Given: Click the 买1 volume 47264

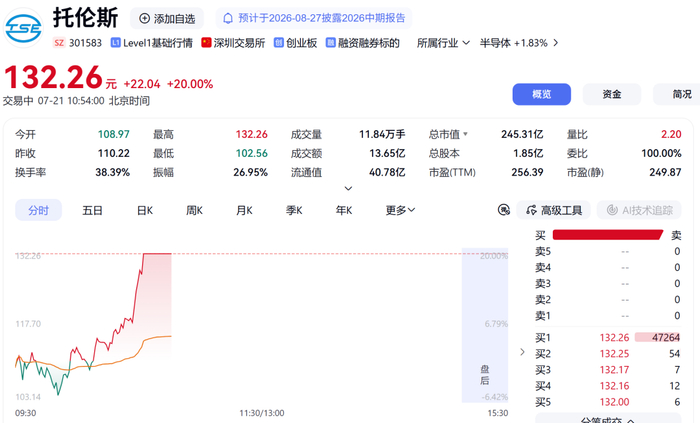Looking at the screenshot, I should pyautogui.click(x=666, y=338).
